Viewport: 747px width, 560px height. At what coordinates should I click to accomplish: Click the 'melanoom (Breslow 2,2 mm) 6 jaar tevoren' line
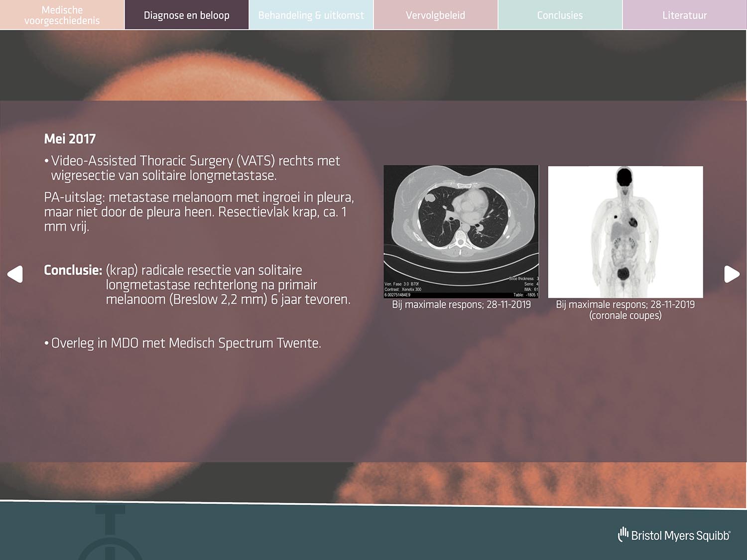[x=228, y=300]
